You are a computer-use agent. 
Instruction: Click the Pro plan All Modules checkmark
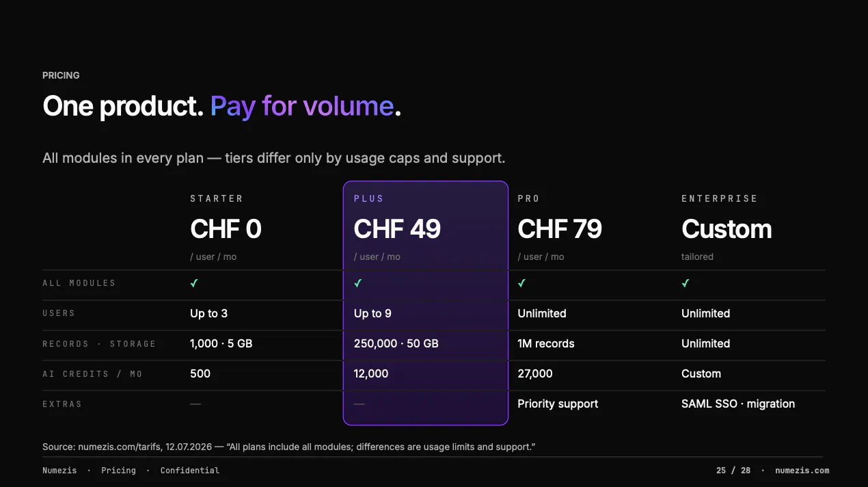[x=522, y=283]
